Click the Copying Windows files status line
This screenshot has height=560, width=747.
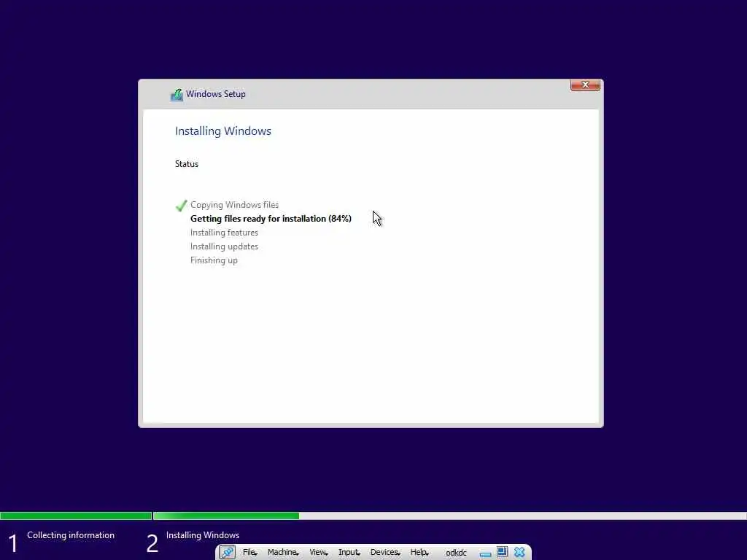(234, 205)
